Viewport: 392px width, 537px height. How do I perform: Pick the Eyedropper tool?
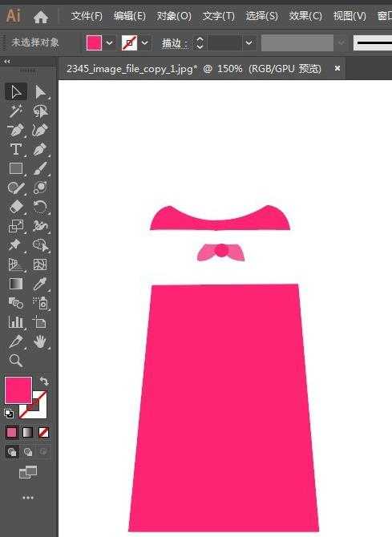[40, 284]
